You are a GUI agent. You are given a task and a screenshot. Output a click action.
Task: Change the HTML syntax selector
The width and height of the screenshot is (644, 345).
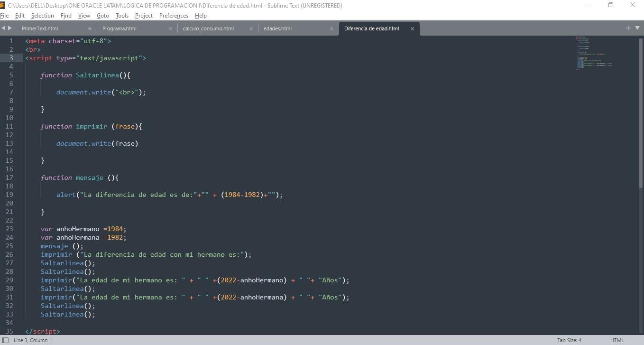click(x=617, y=340)
